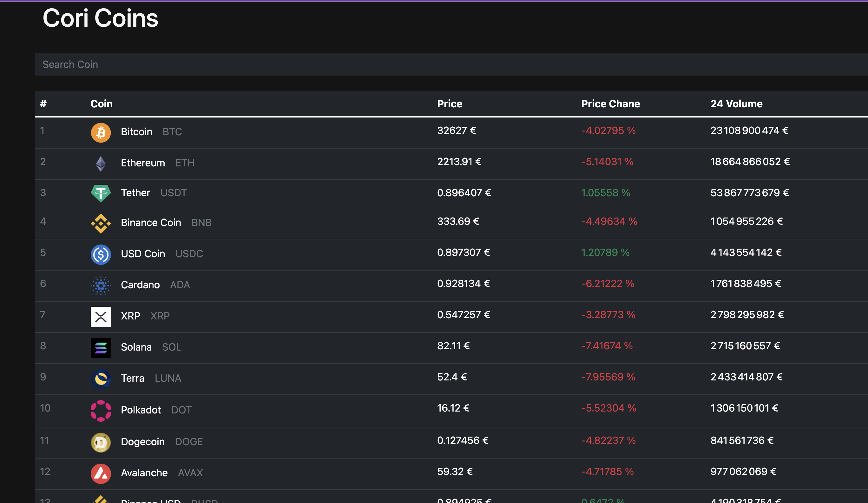Click the USD Coin icon
Viewport: 868px width, 503px height.
point(101,254)
